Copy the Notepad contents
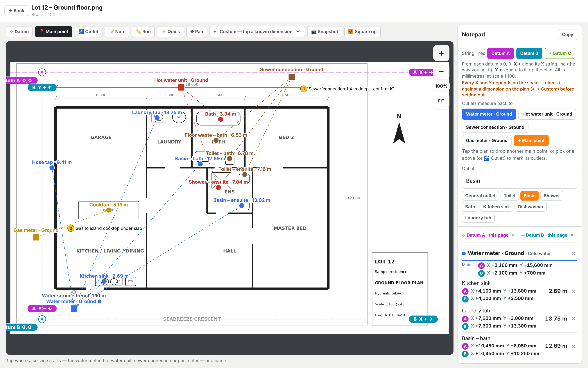This screenshot has width=588, height=368. point(567,35)
